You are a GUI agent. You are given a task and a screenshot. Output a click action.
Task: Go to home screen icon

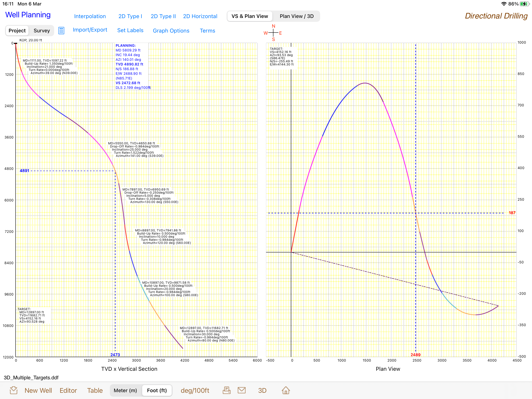click(286, 390)
